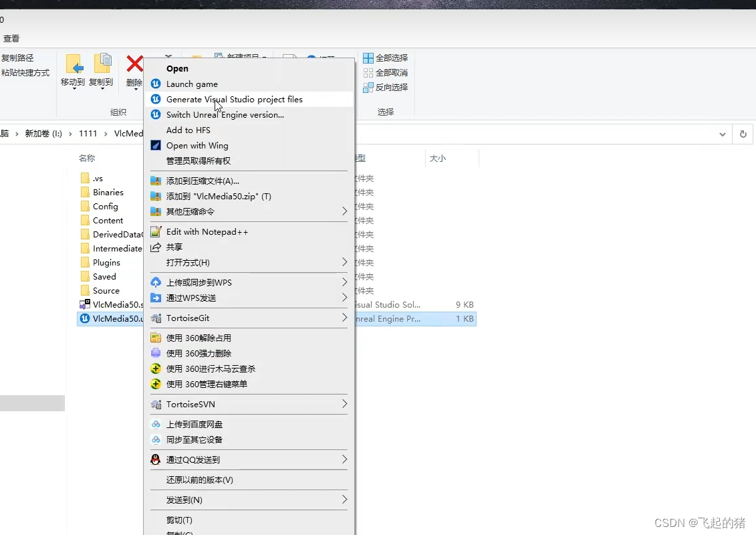Click the 大小 (Size) column header
Image resolution: width=756 pixels, height=535 pixels.
click(x=438, y=158)
